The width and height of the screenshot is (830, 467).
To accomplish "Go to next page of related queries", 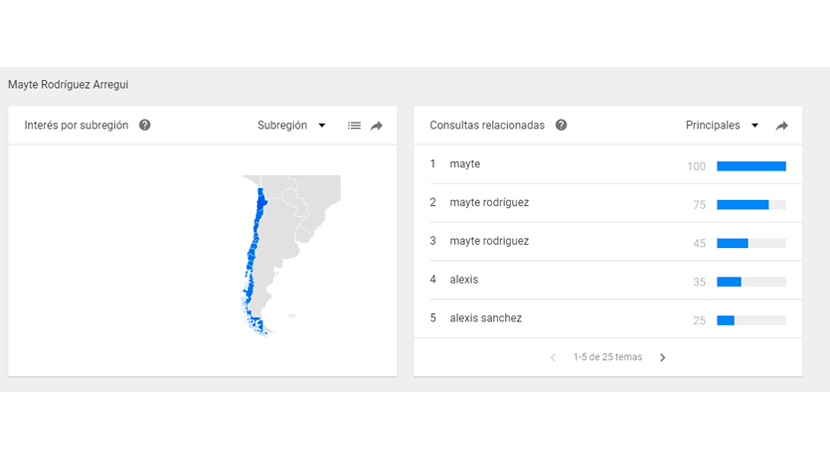I will pos(662,357).
